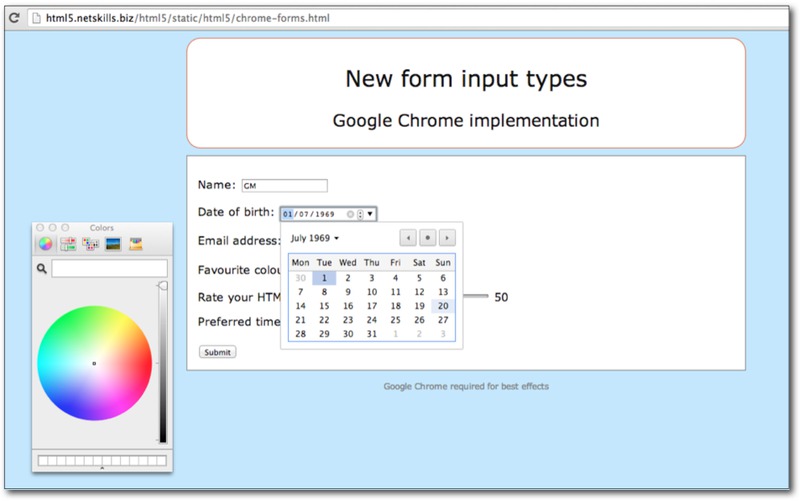Image resolution: width=800 pixels, height=502 pixels.
Task: Click 'Google Chrome required for best effects' text
Action: pyautogui.click(x=466, y=386)
